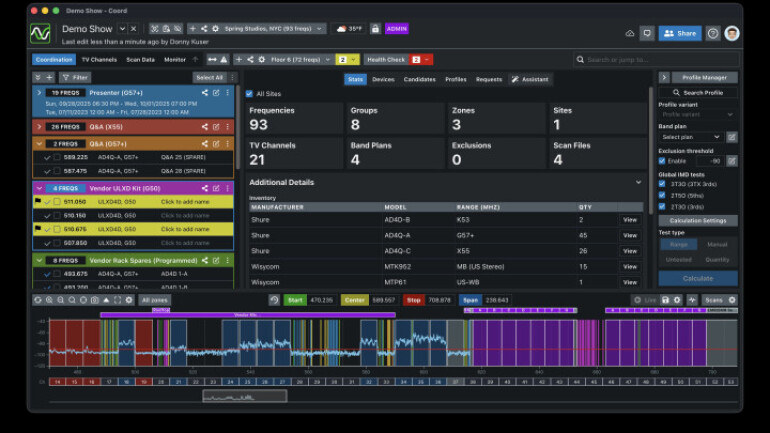Disable the Exclusion threshold Enable checkbox

pos(662,160)
